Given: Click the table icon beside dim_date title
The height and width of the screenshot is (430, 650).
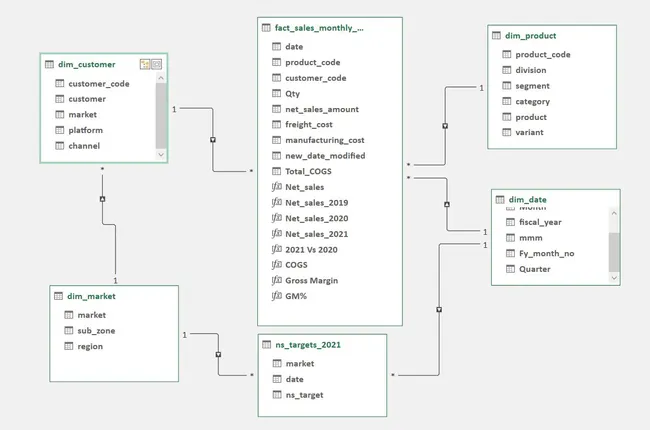Looking at the screenshot, I should pos(500,199).
